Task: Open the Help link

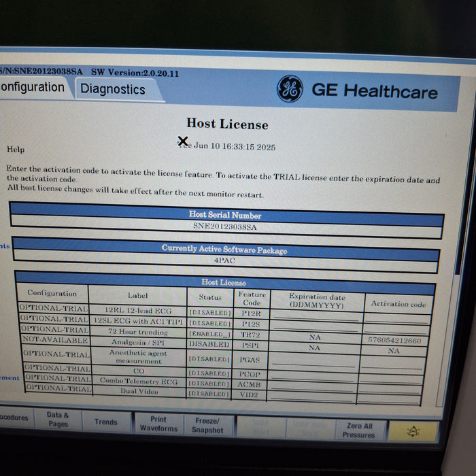Action: (16, 150)
